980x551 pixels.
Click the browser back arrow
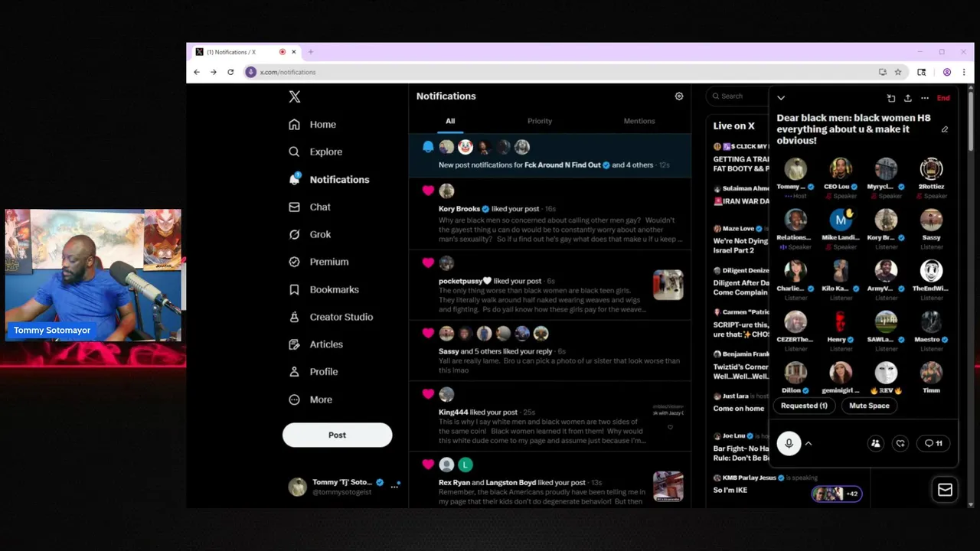(x=197, y=72)
